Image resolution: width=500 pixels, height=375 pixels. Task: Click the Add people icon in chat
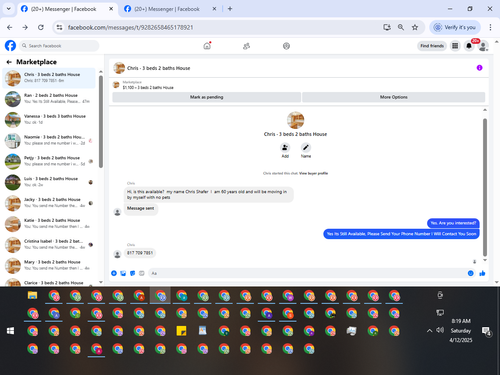point(285,147)
